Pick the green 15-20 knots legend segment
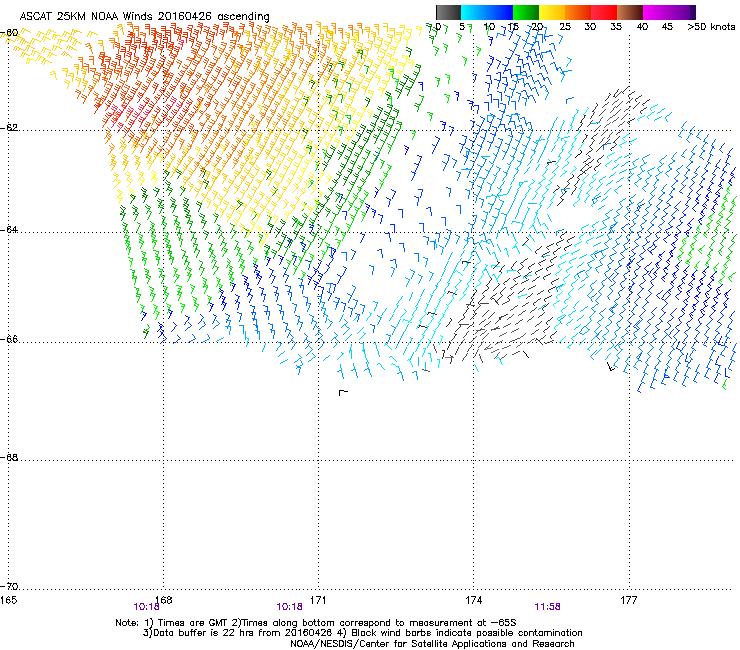 (526, 12)
